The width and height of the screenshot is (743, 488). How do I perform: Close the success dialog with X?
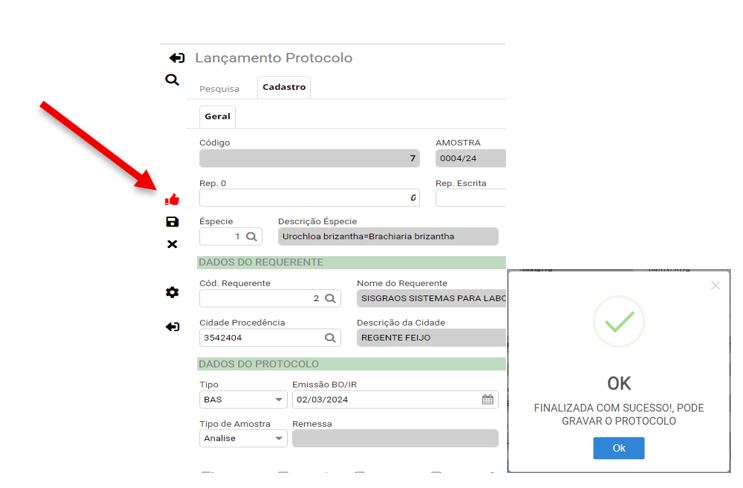714,286
